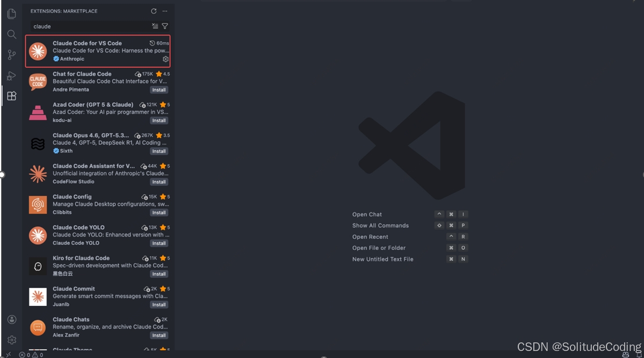This screenshot has width=644, height=358.
Task: Click the Claude Code Assistant extension icon
Action: (x=38, y=174)
